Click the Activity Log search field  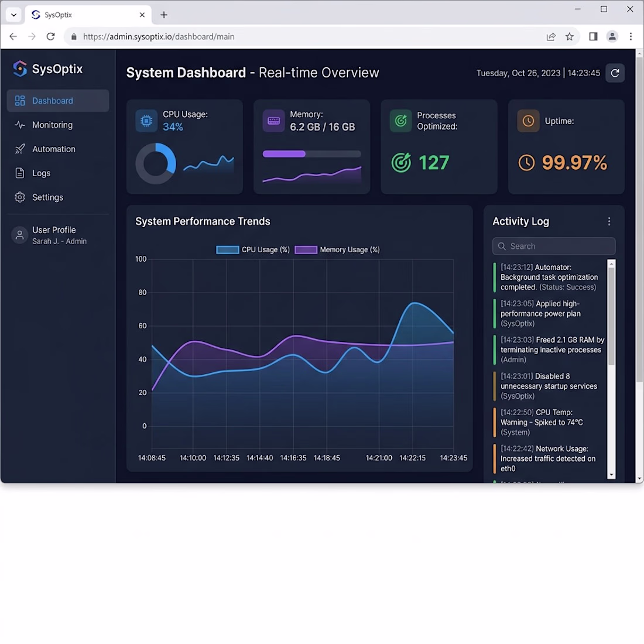click(554, 246)
